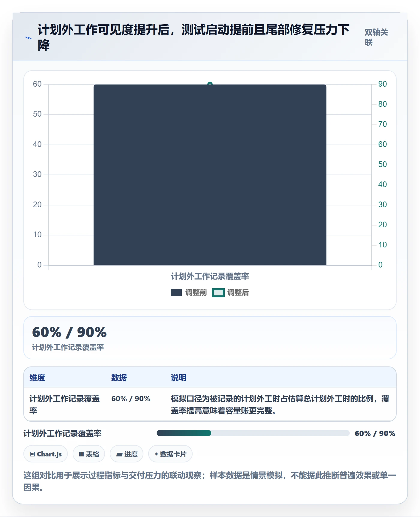420x517 pixels.
Task: Click the teal 调整后 data point atop the bar
Action: coord(210,84)
